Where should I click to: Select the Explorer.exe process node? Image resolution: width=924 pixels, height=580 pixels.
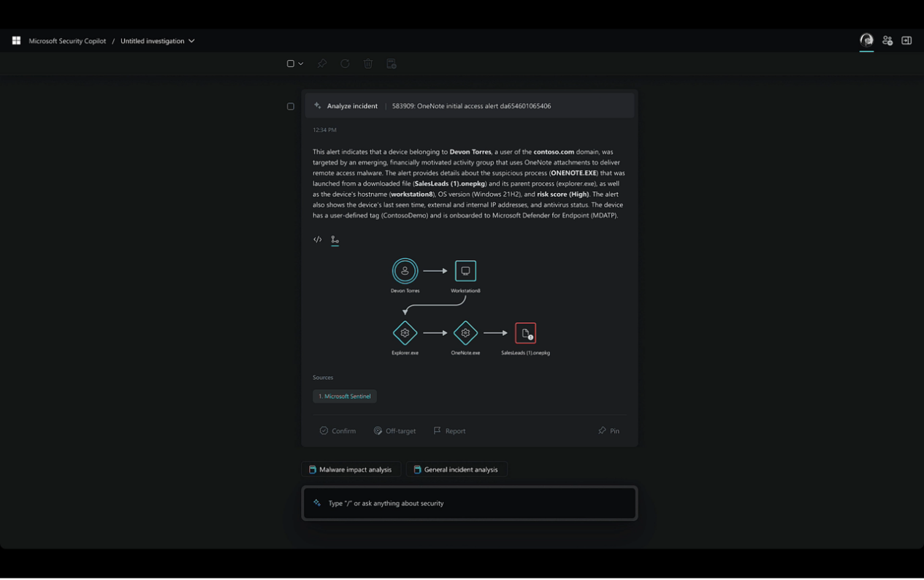(x=405, y=333)
